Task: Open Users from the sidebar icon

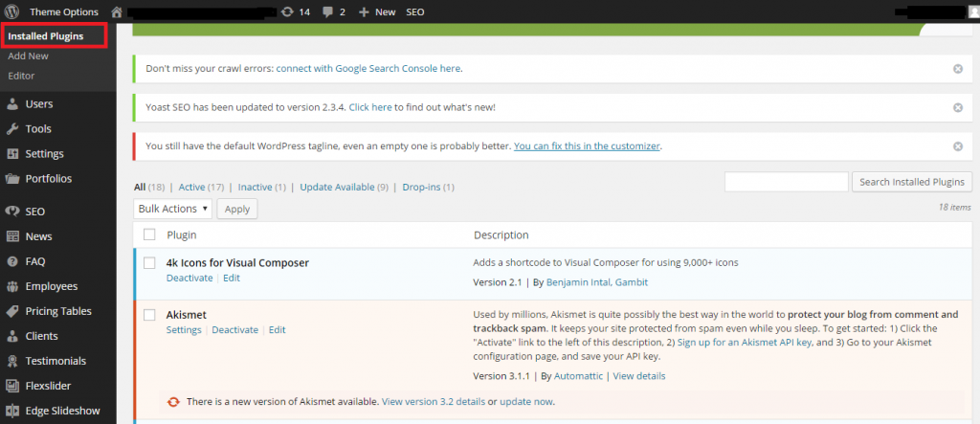Action: 12,103
